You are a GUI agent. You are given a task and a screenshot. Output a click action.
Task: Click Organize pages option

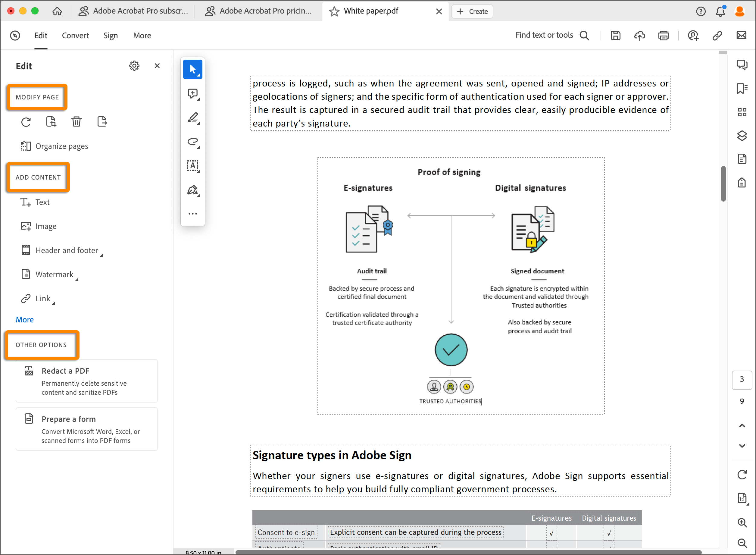tap(62, 145)
